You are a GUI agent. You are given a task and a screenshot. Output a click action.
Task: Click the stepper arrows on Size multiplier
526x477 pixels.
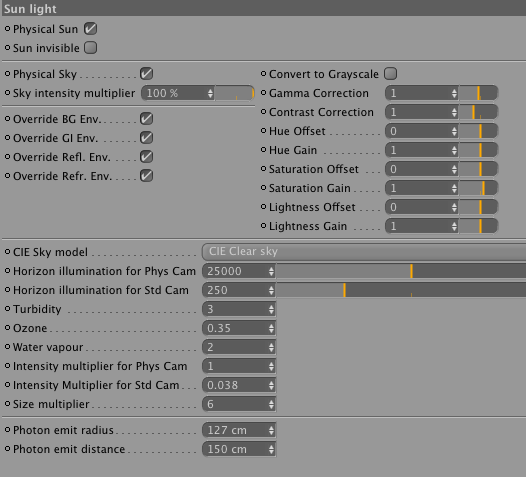coord(271,404)
